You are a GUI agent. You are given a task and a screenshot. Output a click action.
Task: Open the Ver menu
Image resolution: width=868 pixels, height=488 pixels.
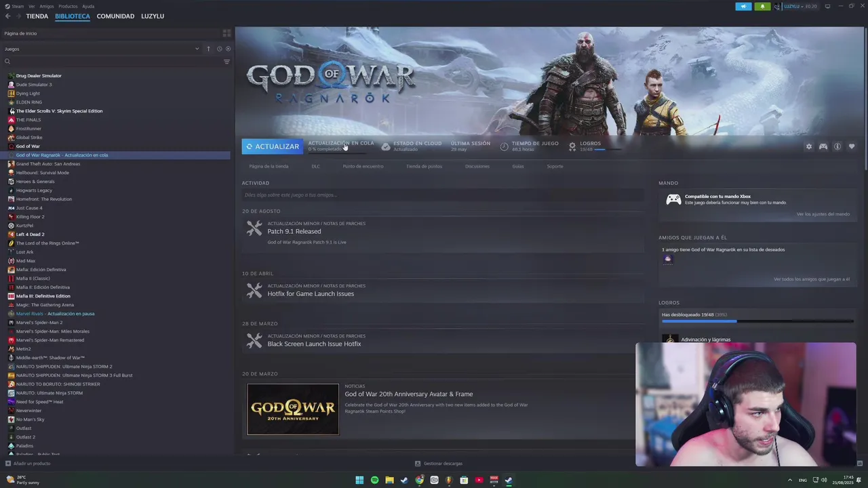pyautogui.click(x=32, y=6)
